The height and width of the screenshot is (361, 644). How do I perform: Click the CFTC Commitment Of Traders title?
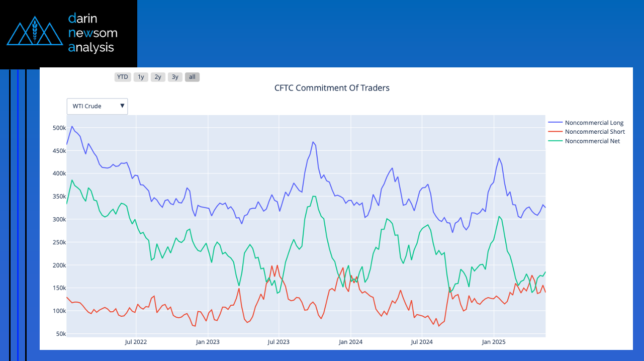332,88
